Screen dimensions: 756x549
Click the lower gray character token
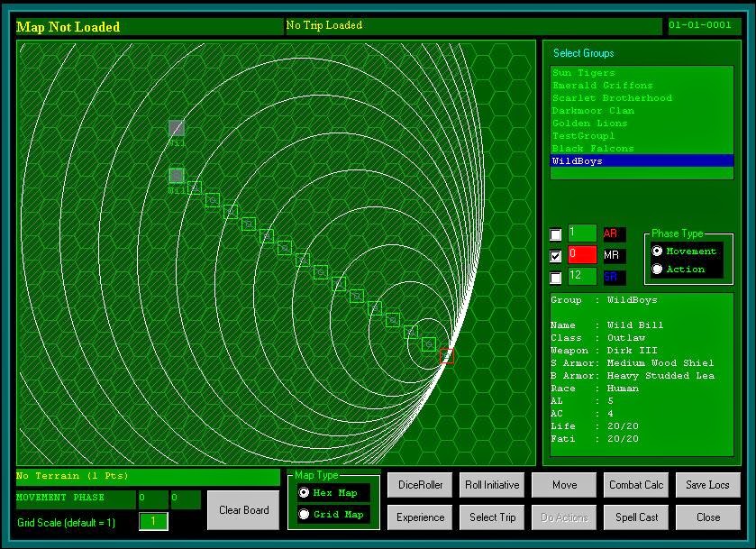tap(177, 176)
